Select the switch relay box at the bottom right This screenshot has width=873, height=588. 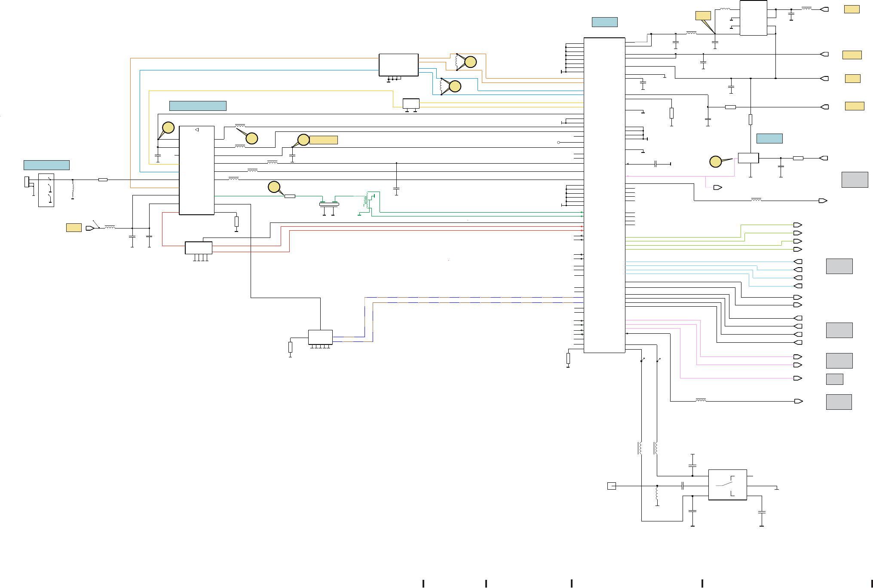tap(727, 484)
